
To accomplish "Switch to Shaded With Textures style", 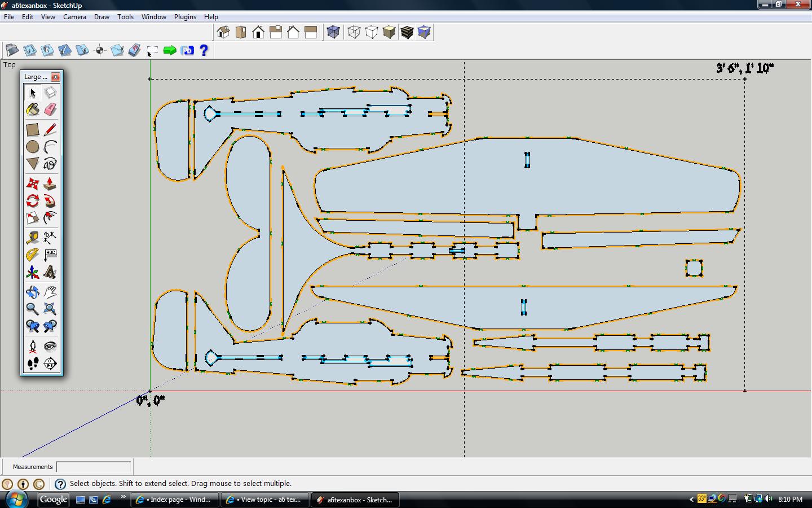I will (x=407, y=32).
